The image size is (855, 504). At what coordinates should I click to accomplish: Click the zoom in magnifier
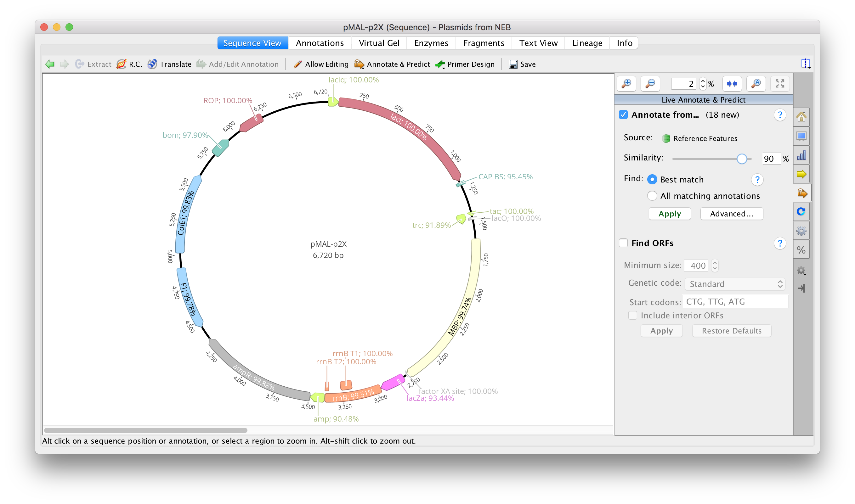pyautogui.click(x=626, y=84)
